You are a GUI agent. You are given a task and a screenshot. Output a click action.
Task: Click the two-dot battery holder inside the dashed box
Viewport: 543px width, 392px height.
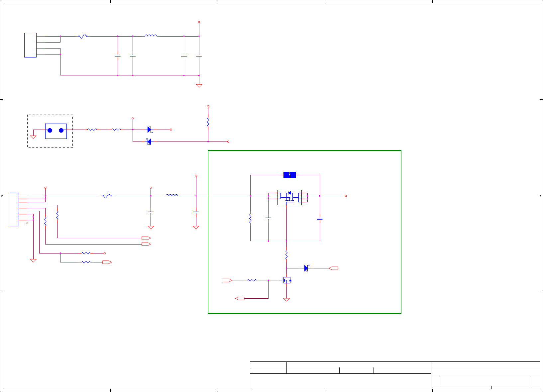56,131
